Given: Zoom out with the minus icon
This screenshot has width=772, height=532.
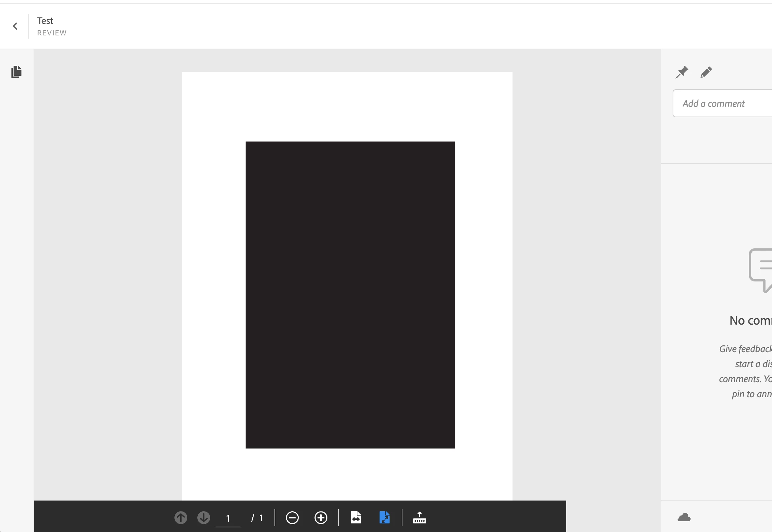Looking at the screenshot, I should coord(292,518).
